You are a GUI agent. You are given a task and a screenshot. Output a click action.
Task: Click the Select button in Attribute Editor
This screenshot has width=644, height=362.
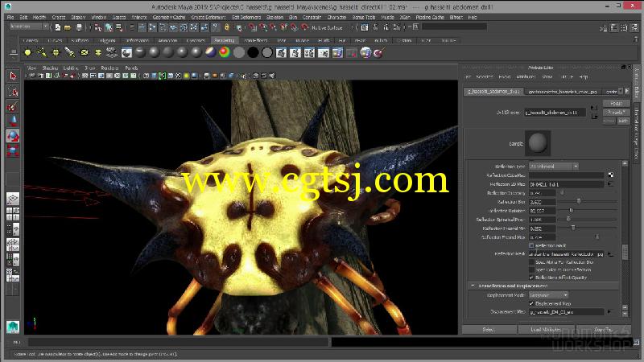tap(489, 330)
